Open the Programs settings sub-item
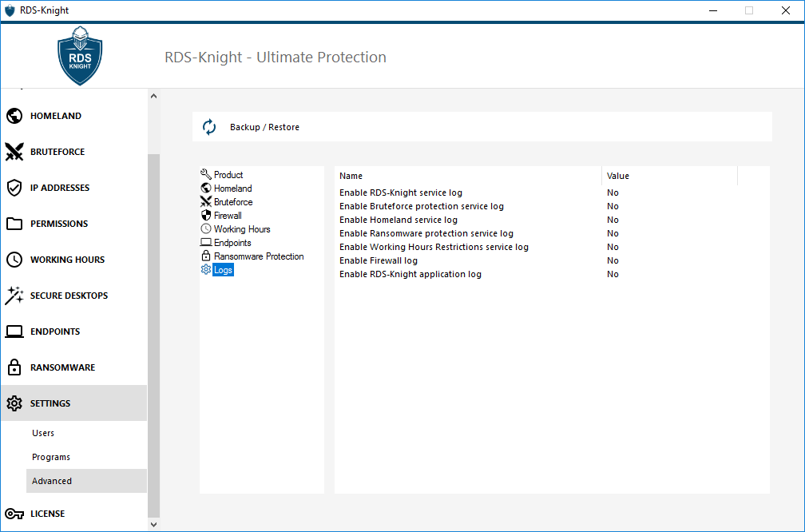 pyautogui.click(x=86, y=457)
